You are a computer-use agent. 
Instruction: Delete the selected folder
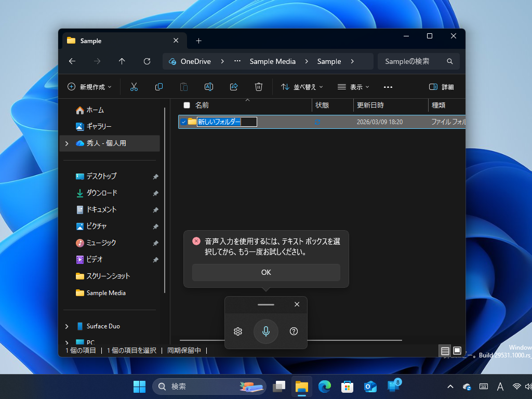(259, 87)
